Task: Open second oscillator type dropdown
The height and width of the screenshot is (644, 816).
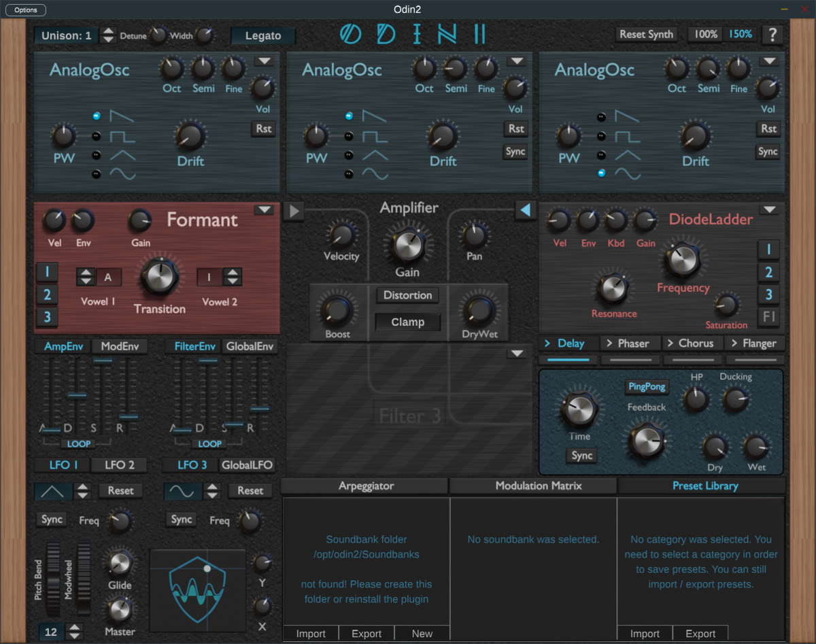Action: (x=517, y=61)
